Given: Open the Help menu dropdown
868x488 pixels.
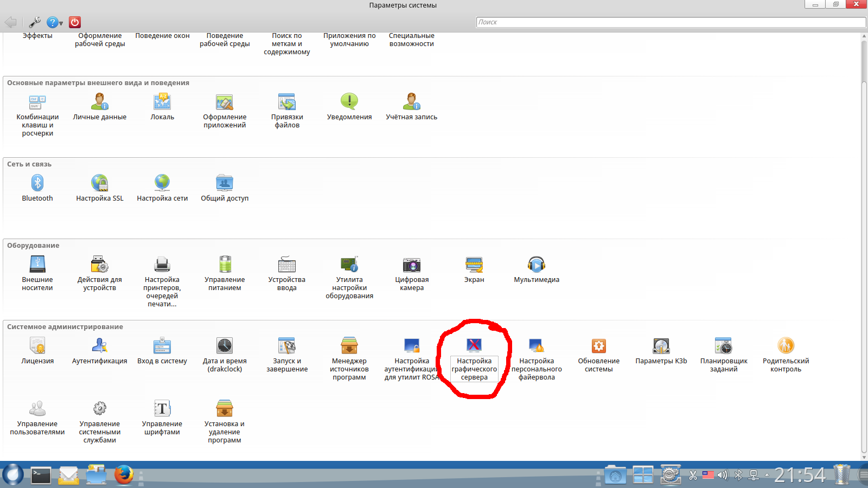Looking at the screenshot, I should coord(55,22).
